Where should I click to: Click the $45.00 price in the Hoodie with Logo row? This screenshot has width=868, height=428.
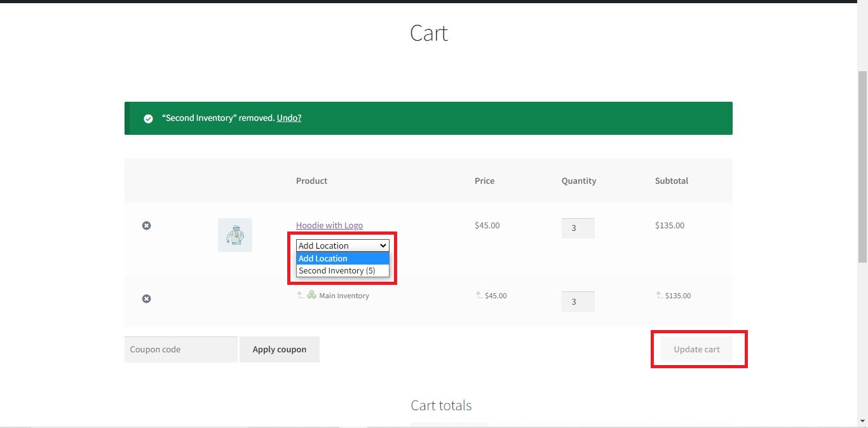coord(487,225)
